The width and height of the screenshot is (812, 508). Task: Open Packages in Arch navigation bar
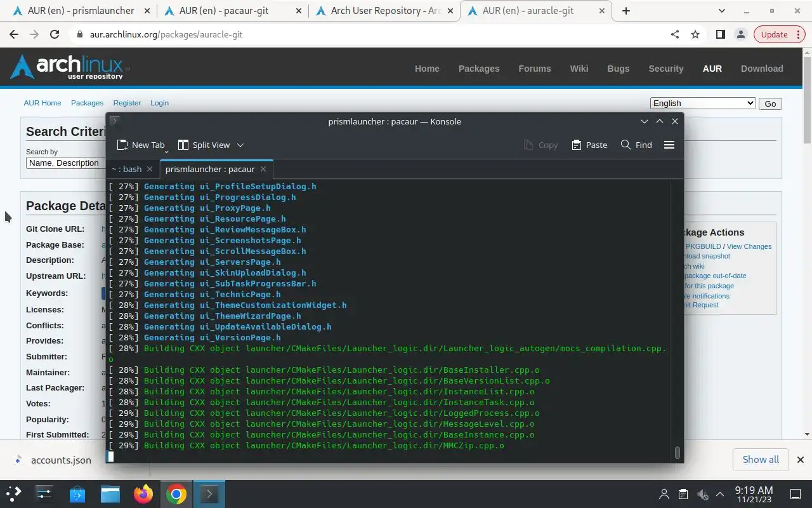479,69
